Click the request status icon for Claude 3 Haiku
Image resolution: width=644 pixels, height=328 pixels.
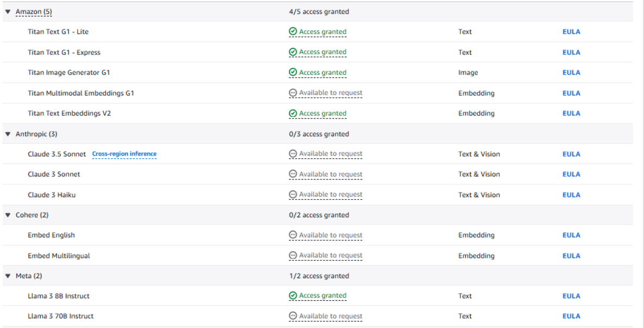pyautogui.click(x=293, y=195)
